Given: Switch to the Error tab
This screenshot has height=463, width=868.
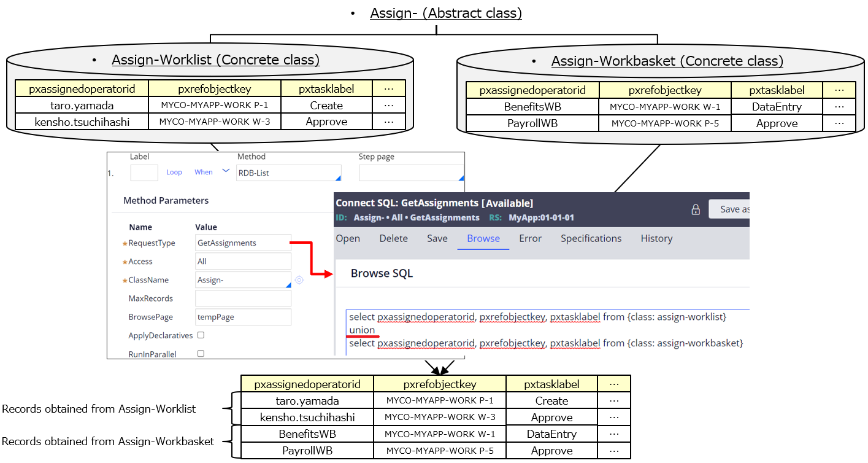Looking at the screenshot, I should [530, 238].
